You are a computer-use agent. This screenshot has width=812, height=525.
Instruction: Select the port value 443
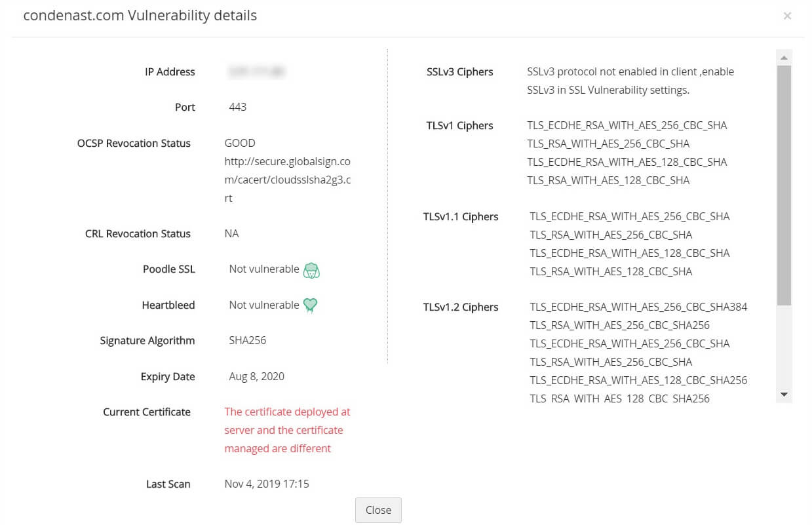(238, 107)
